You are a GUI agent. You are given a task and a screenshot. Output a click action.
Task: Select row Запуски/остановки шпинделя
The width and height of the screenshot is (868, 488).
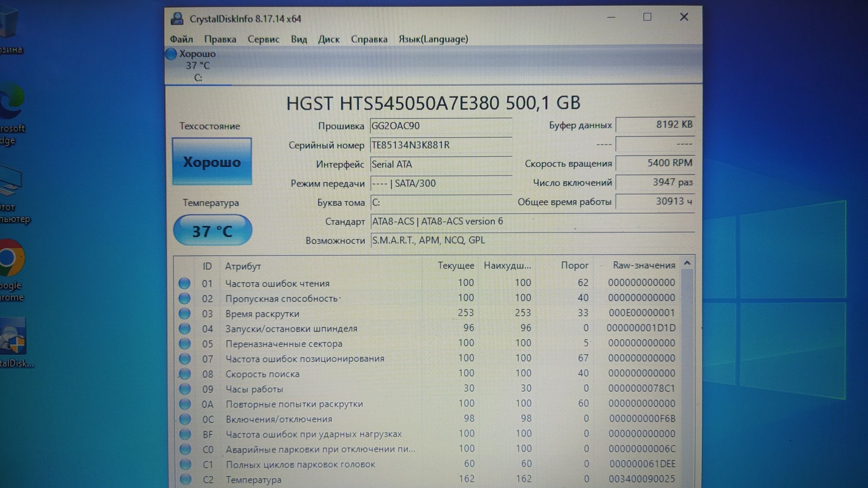[x=427, y=328]
